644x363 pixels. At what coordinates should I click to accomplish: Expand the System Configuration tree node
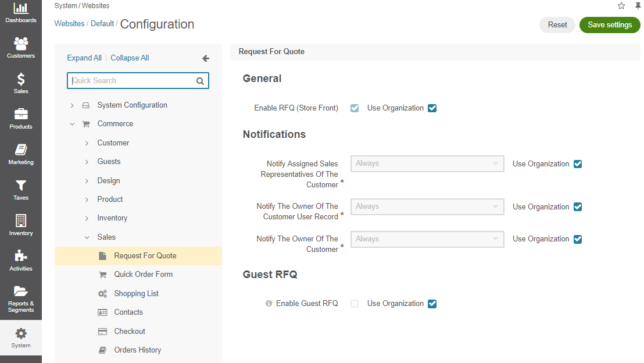72,106
